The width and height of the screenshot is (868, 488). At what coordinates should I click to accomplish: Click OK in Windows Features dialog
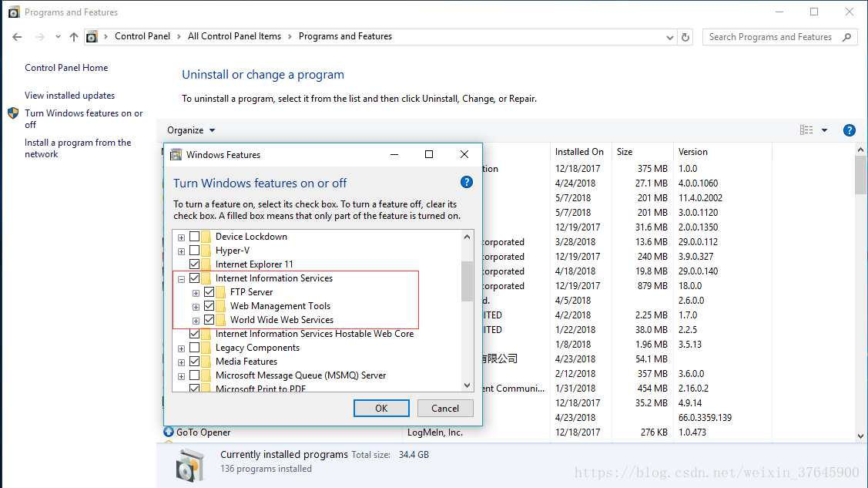point(381,409)
